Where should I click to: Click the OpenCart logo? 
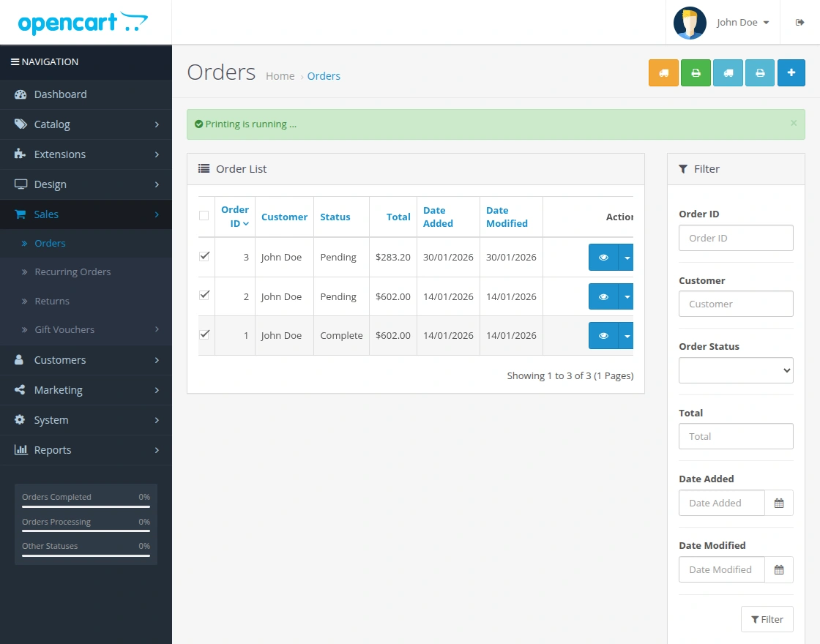click(x=83, y=23)
